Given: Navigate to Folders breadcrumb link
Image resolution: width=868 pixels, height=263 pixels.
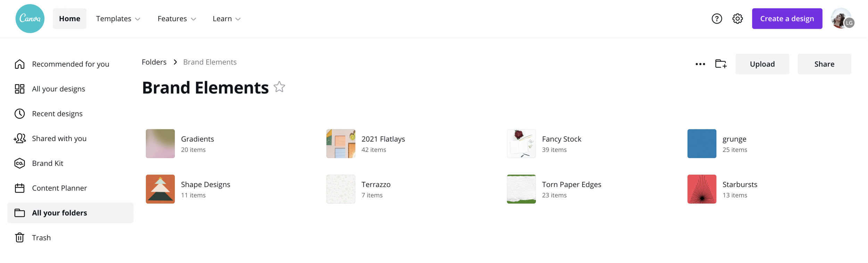Looking at the screenshot, I should [x=154, y=62].
